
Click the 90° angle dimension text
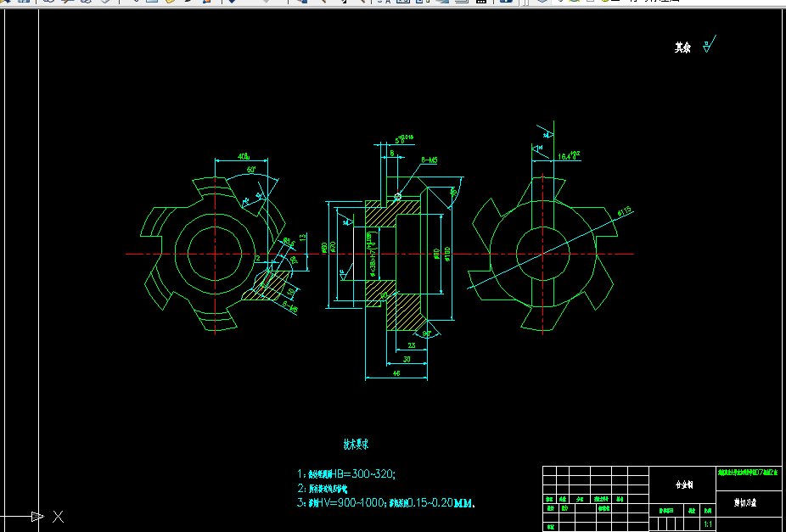point(427,333)
